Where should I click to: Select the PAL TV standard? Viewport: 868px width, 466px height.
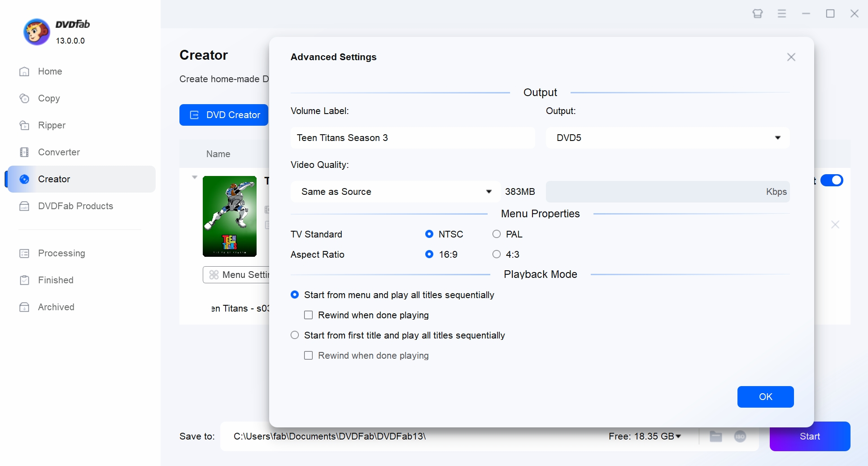[x=497, y=234]
